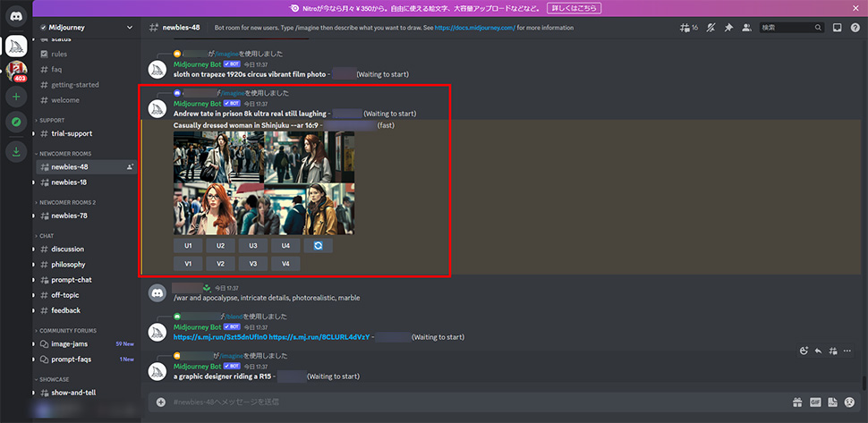This screenshot has width=868, height=423.
Task: Click the Download Apps icon
Action: (x=16, y=151)
